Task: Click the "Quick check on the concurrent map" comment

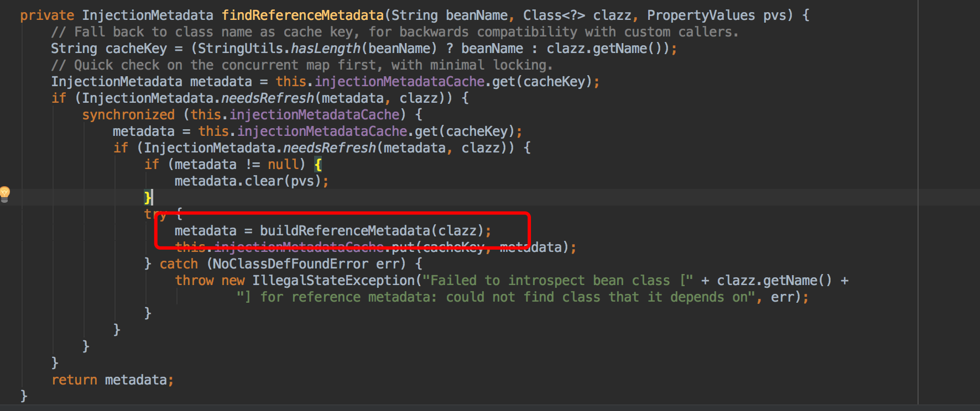Action: [302, 65]
